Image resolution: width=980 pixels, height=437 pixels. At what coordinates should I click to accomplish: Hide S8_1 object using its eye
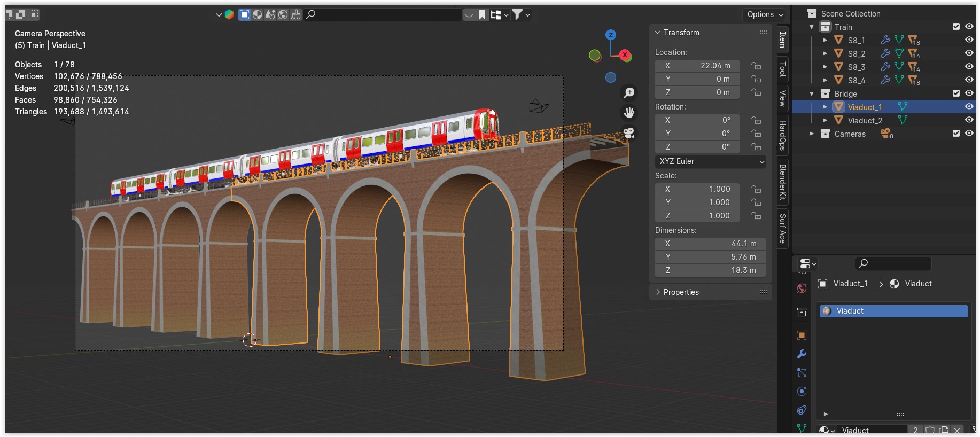click(969, 40)
